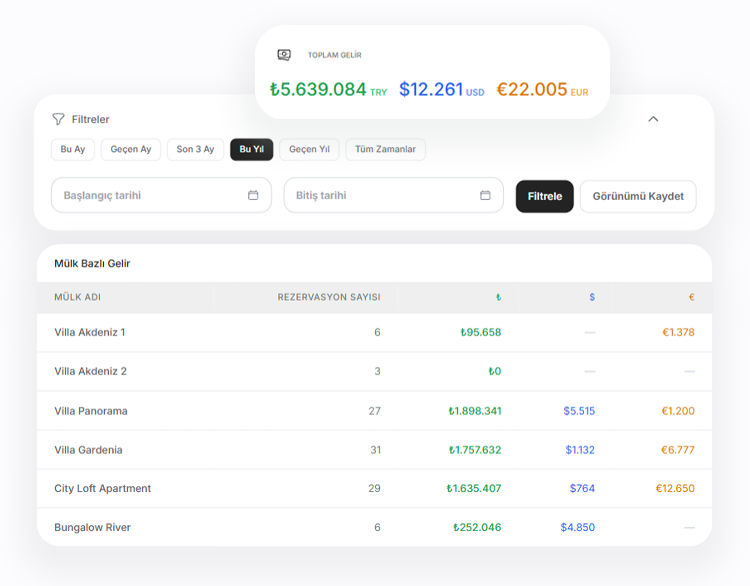Show Tüm Zamanlar period

pos(386,149)
